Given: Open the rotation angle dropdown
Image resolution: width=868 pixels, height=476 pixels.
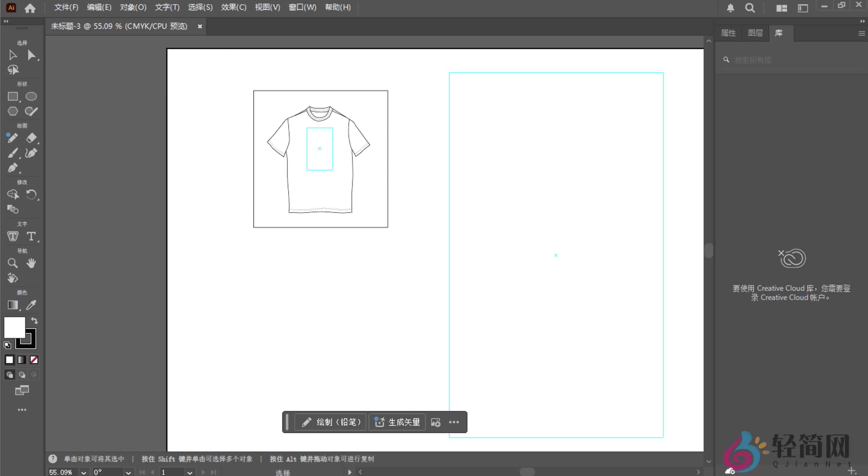Looking at the screenshot, I should (x=129, y=472).
